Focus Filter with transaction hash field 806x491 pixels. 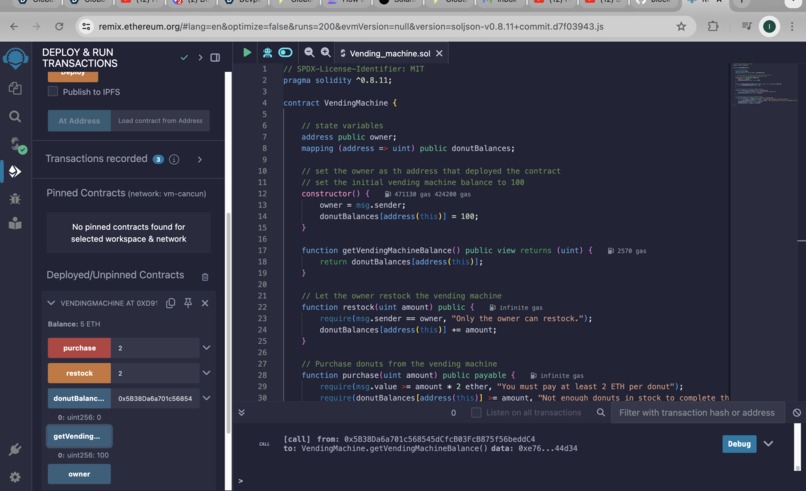pyautogui.click(x=698, y=413)
